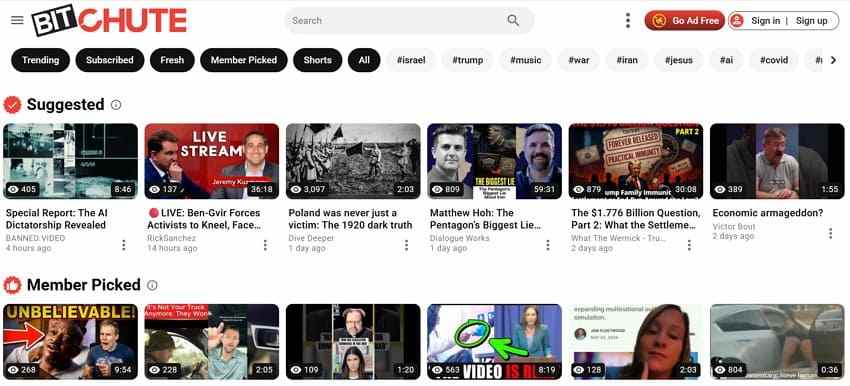Filter by the #music tag
850x386 pixels.
(x=525, y=60)
